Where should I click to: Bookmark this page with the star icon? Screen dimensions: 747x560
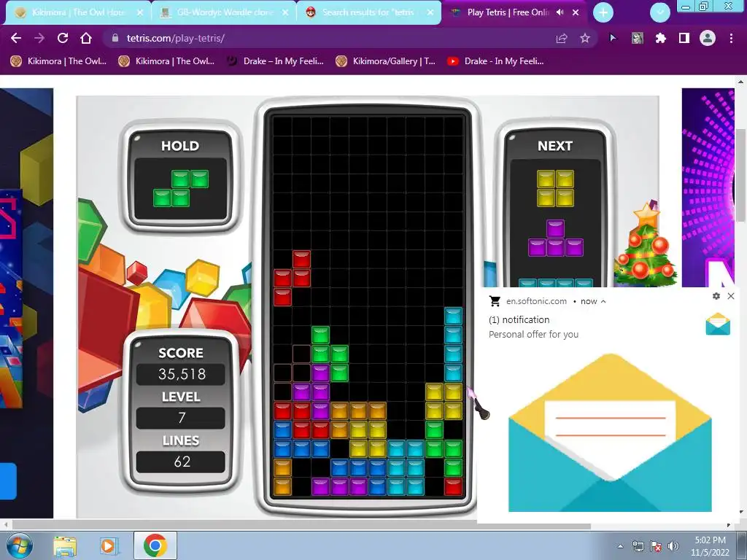pos(585,38)
